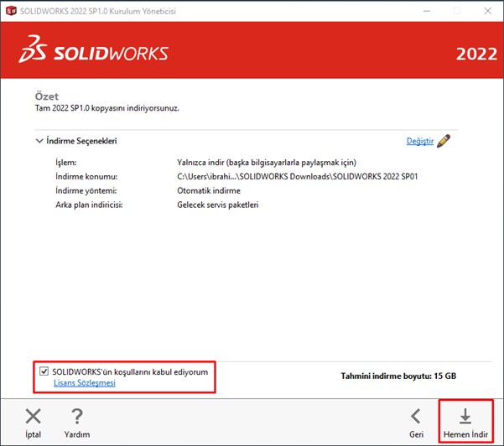Click the maximize button in title bar

click(x=457, y=11)
